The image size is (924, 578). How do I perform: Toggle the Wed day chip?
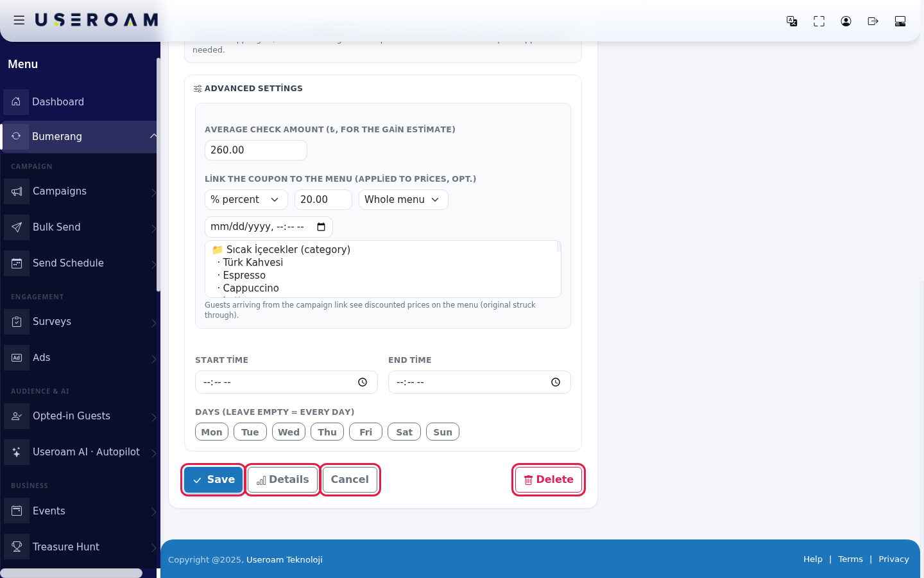(289, 432)
